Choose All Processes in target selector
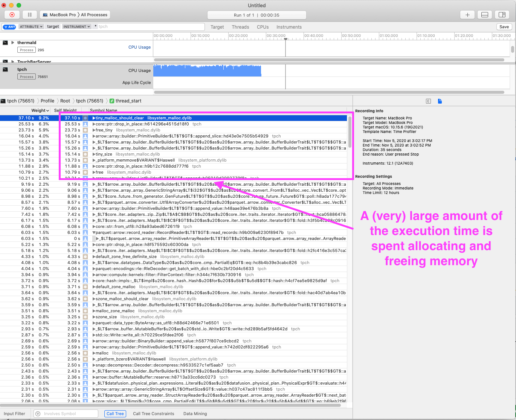The height and width of the screenshot is (420, 516). click(94, 15)
